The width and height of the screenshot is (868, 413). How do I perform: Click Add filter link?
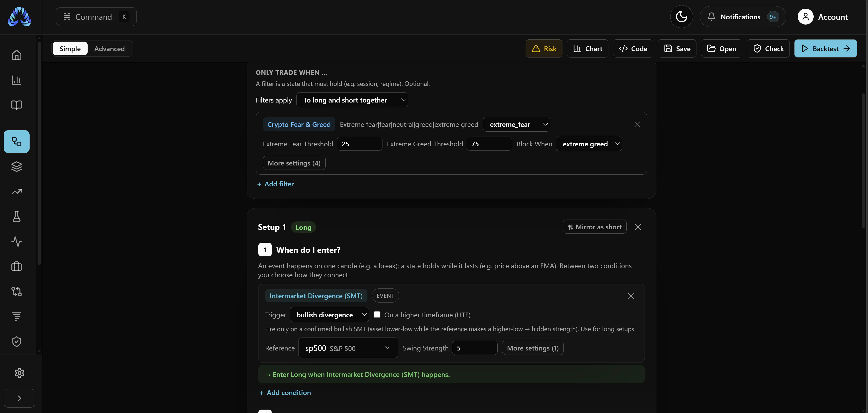275,184
